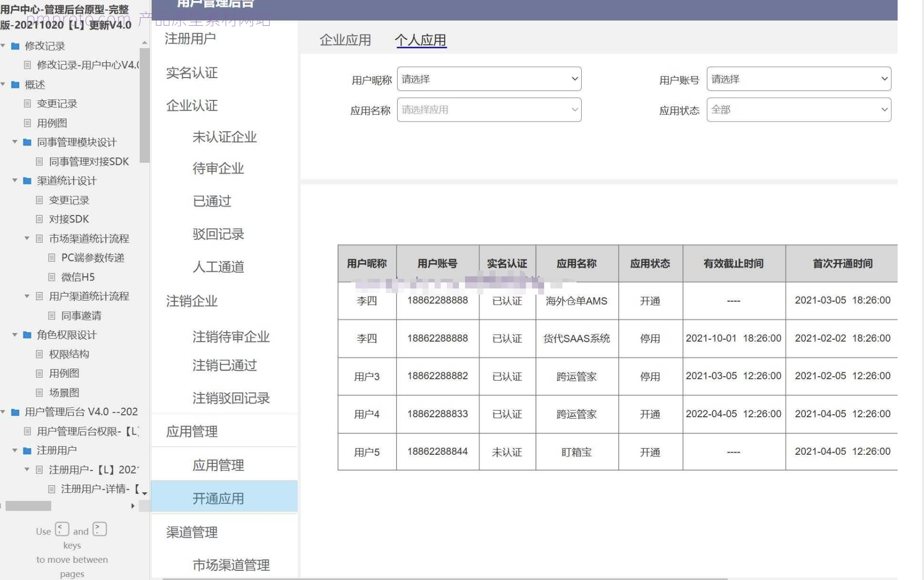Screen dimensions: 924x580
Task: Collapse the 概述 folder arrow
Action: tap(3, 85)
